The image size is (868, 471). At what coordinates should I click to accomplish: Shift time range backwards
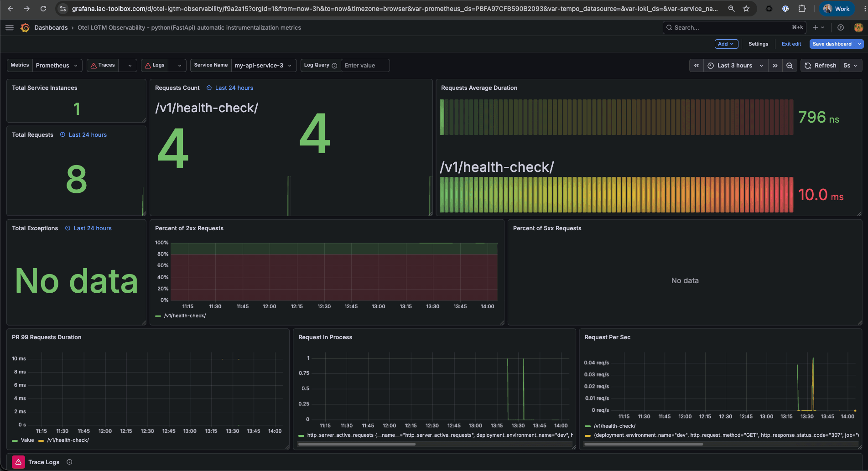click(x=696, y=66)
